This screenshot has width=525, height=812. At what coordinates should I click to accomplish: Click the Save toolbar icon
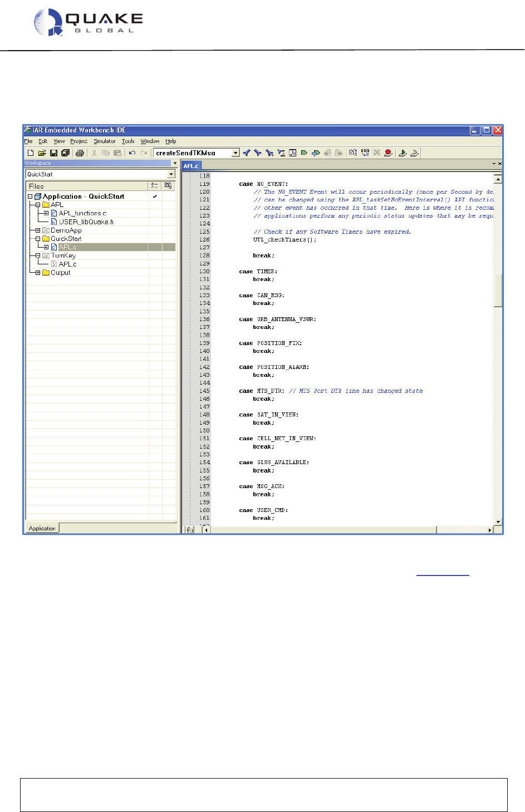click(x=53, y=152)
